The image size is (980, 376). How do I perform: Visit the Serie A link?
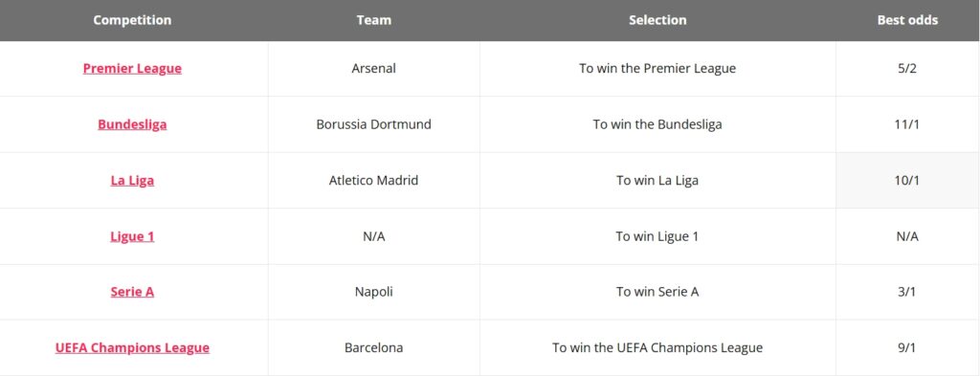coord(132,292)
